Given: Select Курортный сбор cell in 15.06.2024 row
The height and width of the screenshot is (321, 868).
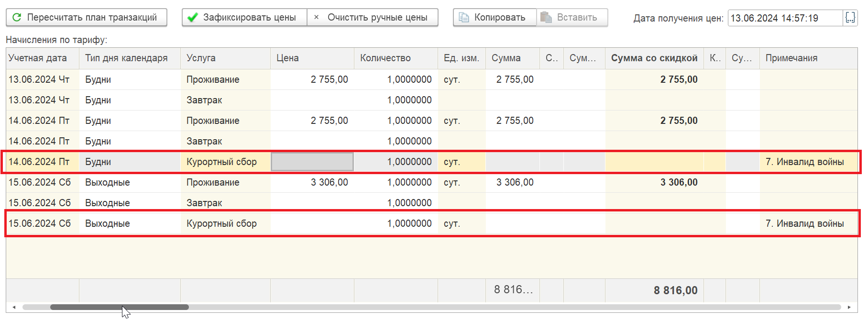Looking at the screenshot, I should [225, 223].
